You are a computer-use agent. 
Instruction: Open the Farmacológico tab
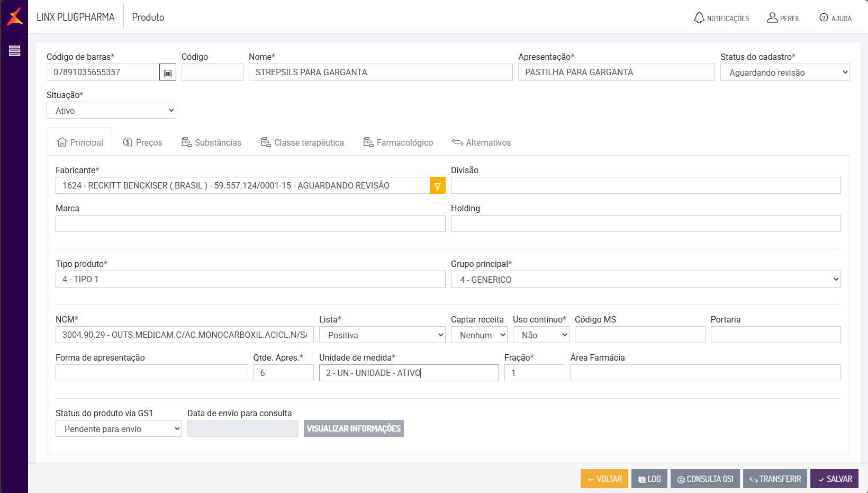point(398,142)
